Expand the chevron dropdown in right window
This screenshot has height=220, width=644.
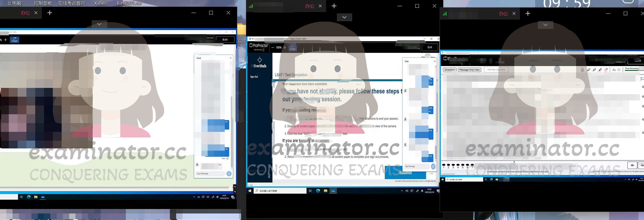[545, 25]
